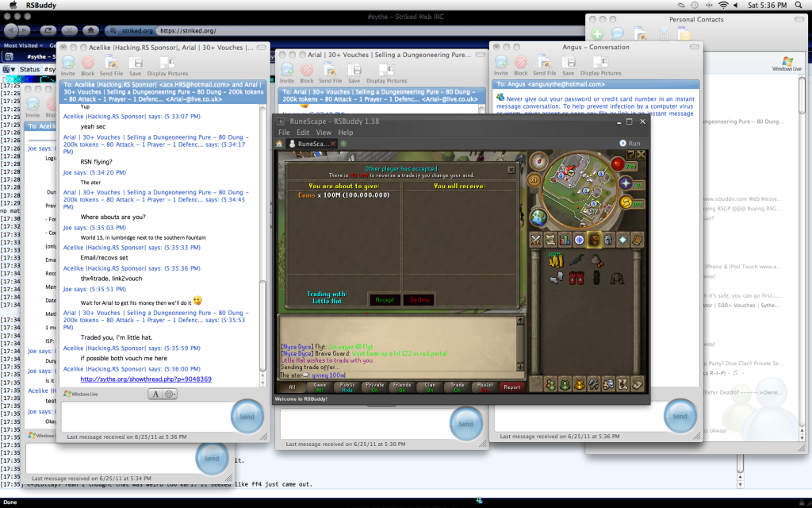
Task: Show All messages in RuneScape chat
Action: click(293, 387)
